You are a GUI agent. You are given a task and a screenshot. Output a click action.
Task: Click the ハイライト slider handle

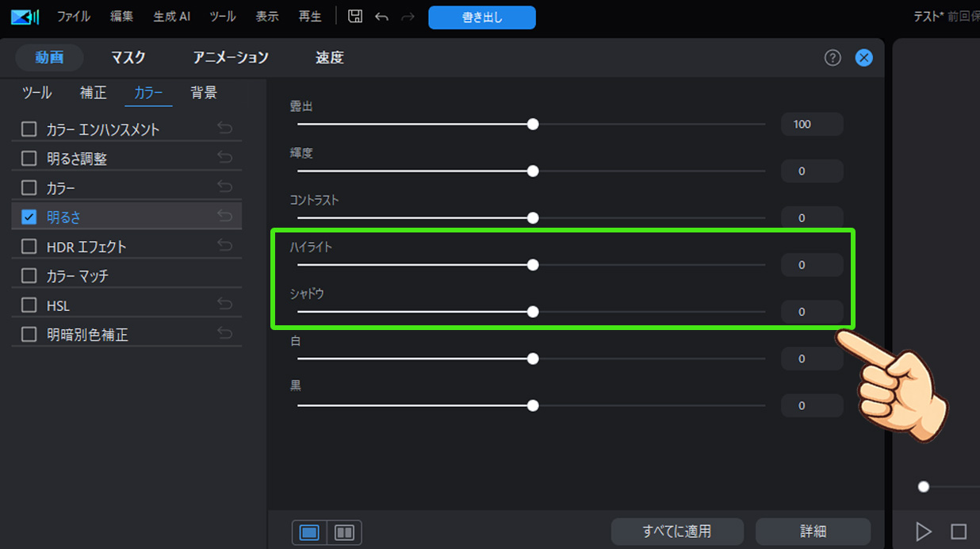pyautogui.click(x=533, y=265)
